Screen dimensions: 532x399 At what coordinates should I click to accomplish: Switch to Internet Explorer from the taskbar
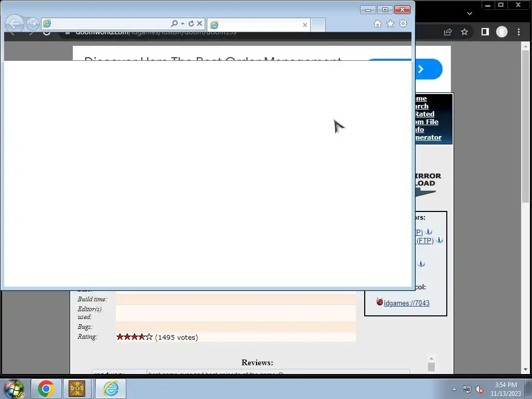tap(111, 389)
